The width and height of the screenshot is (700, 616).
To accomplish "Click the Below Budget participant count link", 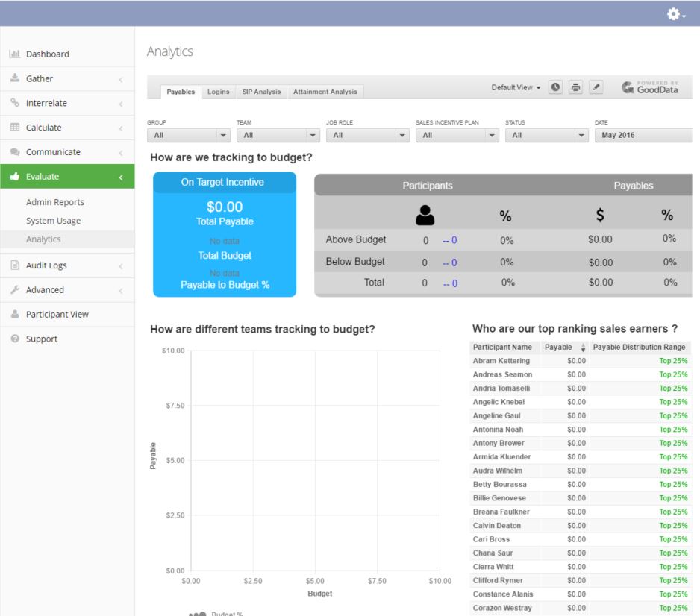I will tap(449, 263).
